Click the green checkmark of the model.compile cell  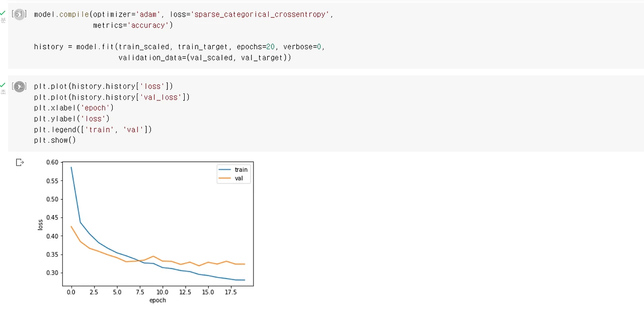3,13
